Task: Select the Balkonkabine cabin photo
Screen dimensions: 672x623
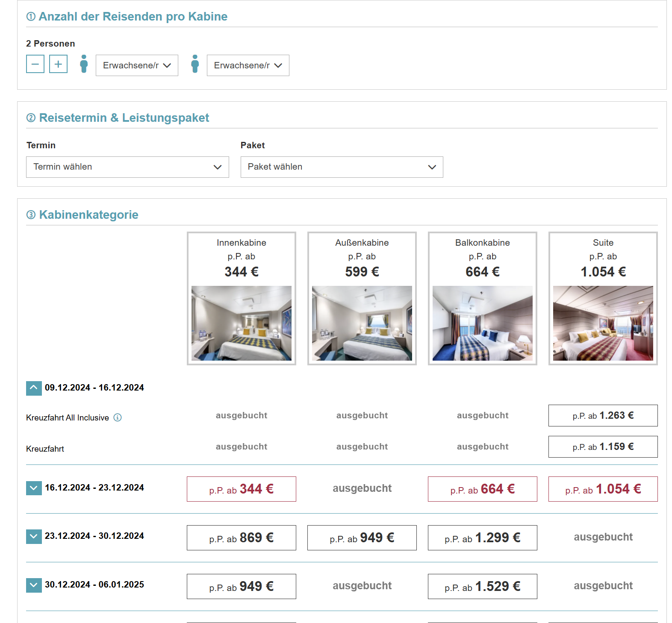Action: coord(483,323)
